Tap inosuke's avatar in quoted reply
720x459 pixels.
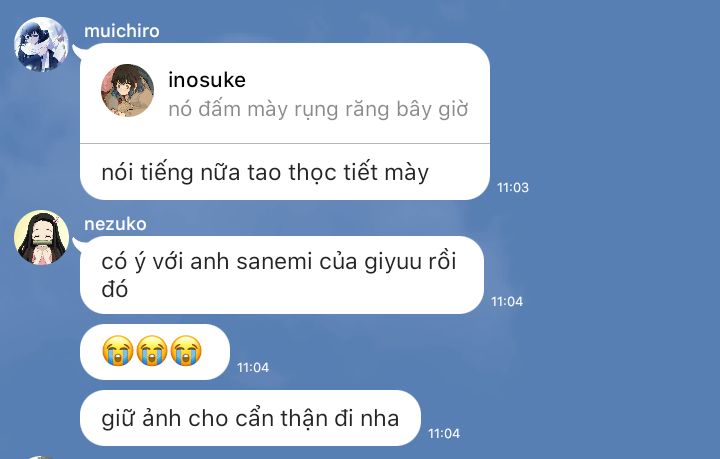coord(128,90)
